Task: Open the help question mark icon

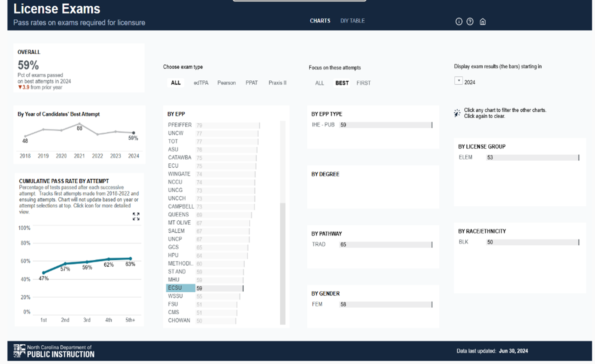Action: point(470,22)
